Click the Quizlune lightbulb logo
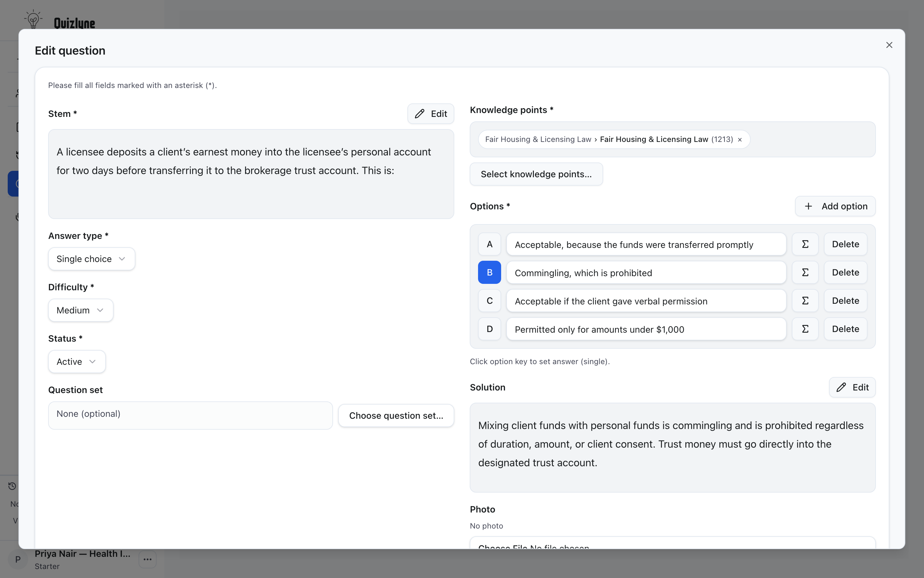924x578 pixels. pos(33,19)
